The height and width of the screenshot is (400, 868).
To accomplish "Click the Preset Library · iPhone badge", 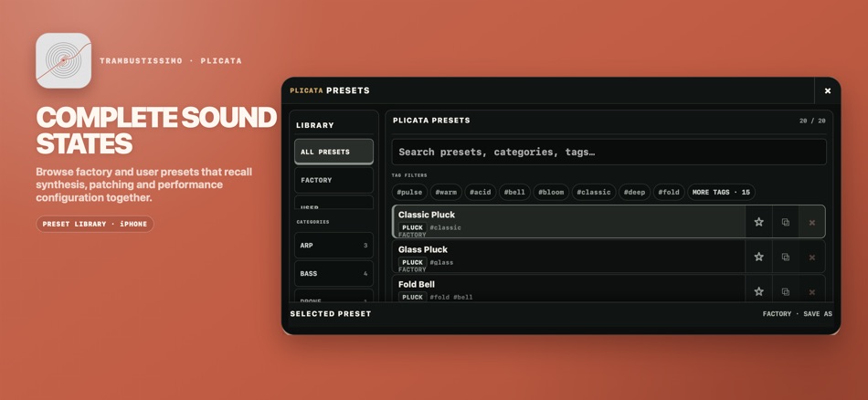I will [95, 224].
